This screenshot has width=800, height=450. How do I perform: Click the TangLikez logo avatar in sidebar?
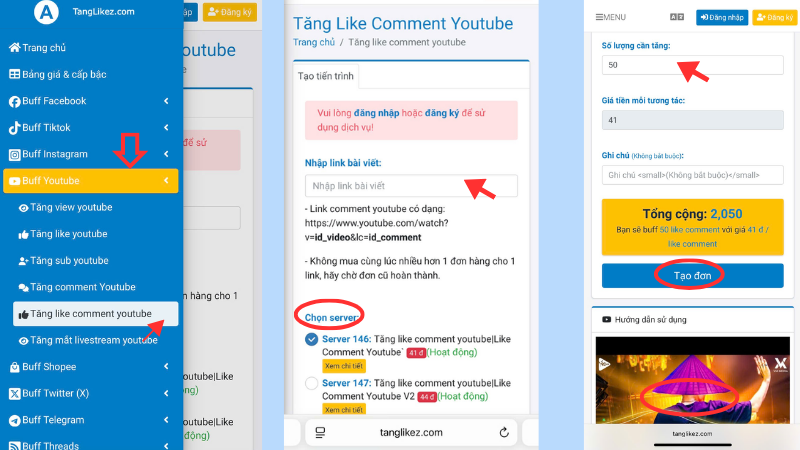[46, 12]
